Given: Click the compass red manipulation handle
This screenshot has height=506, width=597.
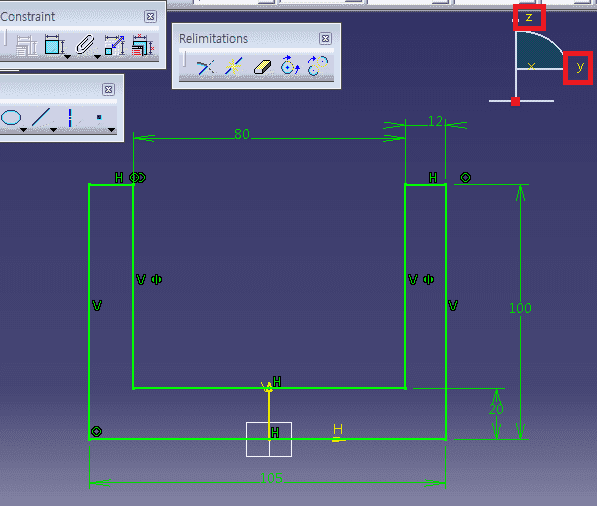Looking at the screenshot, I should [516, 101].
